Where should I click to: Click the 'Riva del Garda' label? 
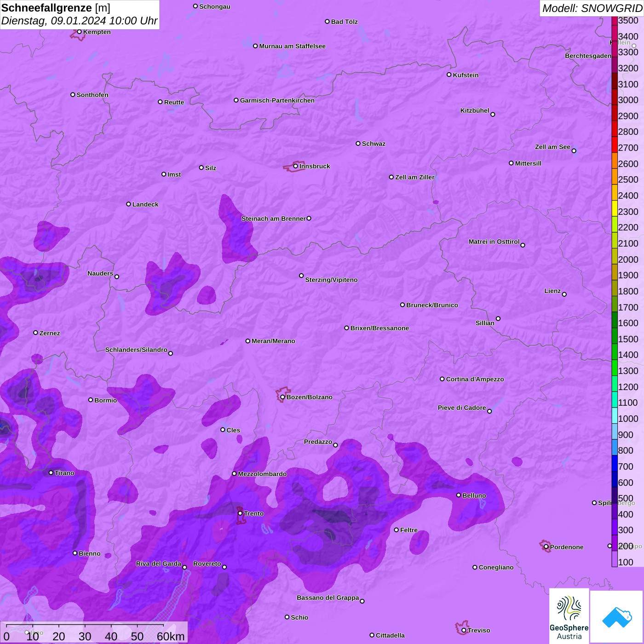click(159, 563)
